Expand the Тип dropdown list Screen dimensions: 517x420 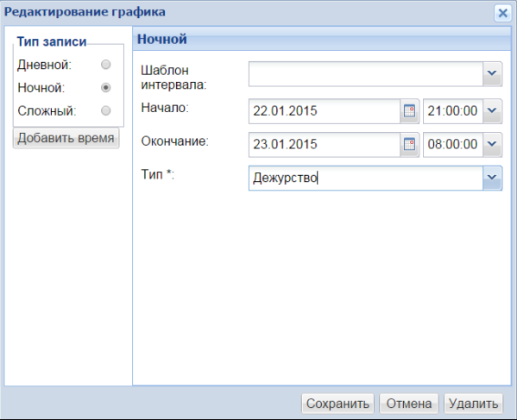coord(492,178)
